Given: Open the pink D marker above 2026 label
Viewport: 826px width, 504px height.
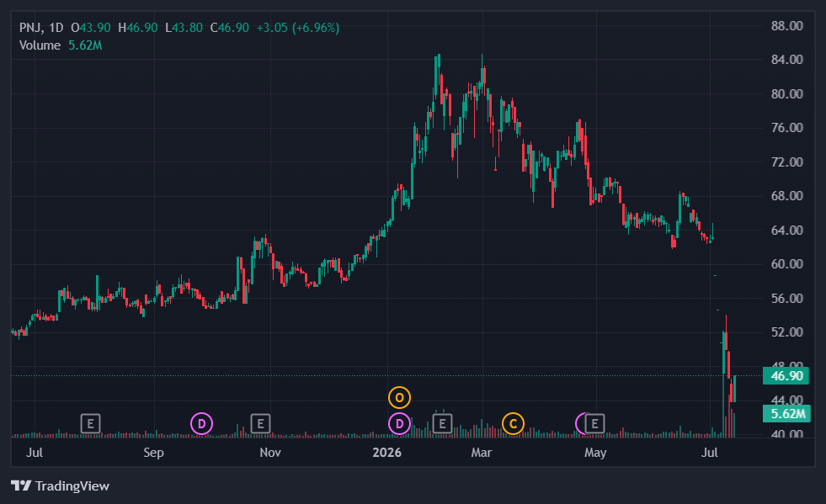Looking at the screenshot, I should tap(399, 423).
